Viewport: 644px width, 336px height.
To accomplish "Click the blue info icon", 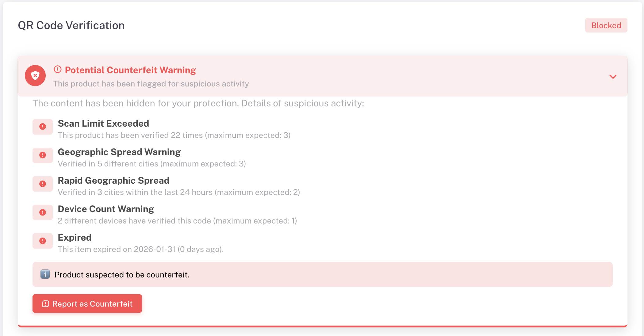I will (45, 274).
